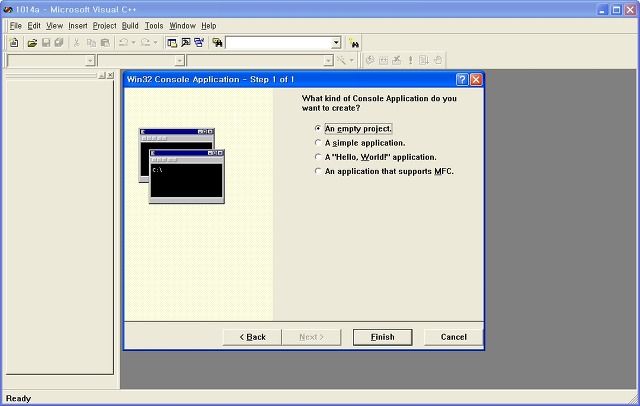Click the Build icon in the Build toolbar

point(383,60)
